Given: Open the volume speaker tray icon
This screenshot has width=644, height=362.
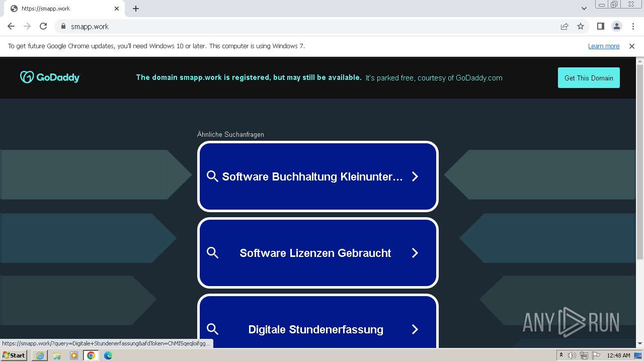Looking at the screenshot, I should click(572, 355).
